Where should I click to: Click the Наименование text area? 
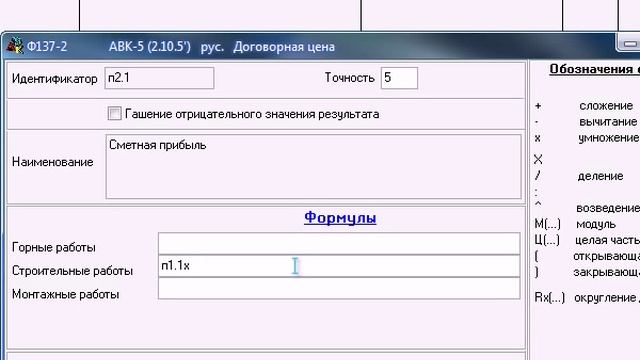point(313,167)
